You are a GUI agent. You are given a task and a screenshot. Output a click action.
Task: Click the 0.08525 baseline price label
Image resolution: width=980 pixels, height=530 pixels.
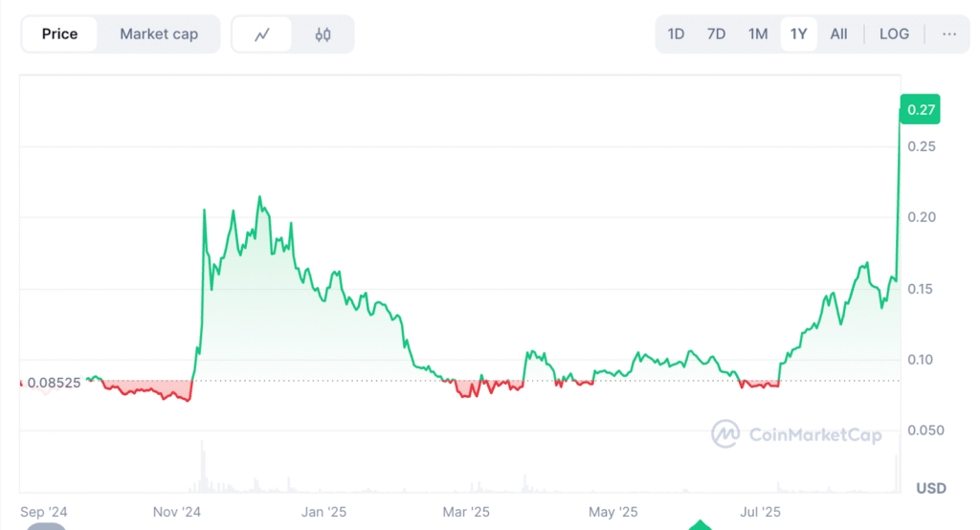pyautogui.click(x=54, y=382)
